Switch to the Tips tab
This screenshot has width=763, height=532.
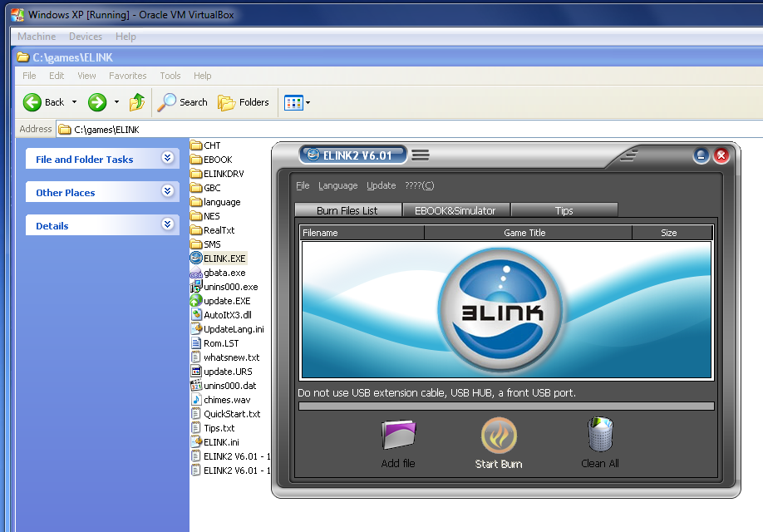(564, 210)
